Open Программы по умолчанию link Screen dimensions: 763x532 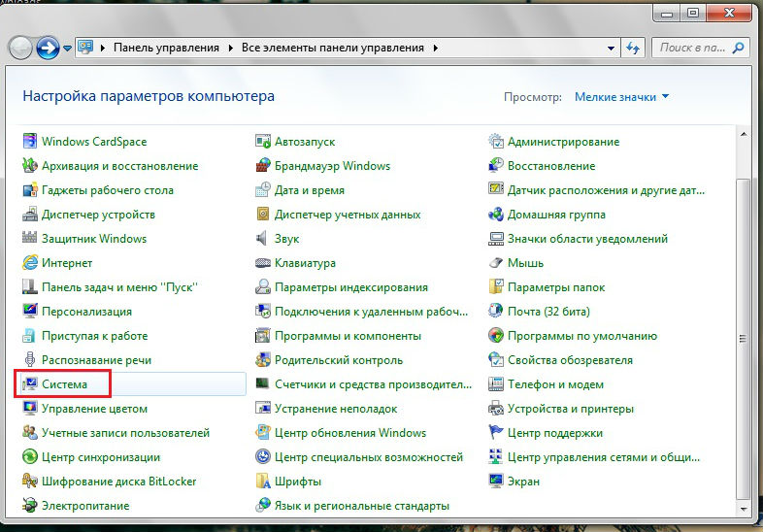582,336
